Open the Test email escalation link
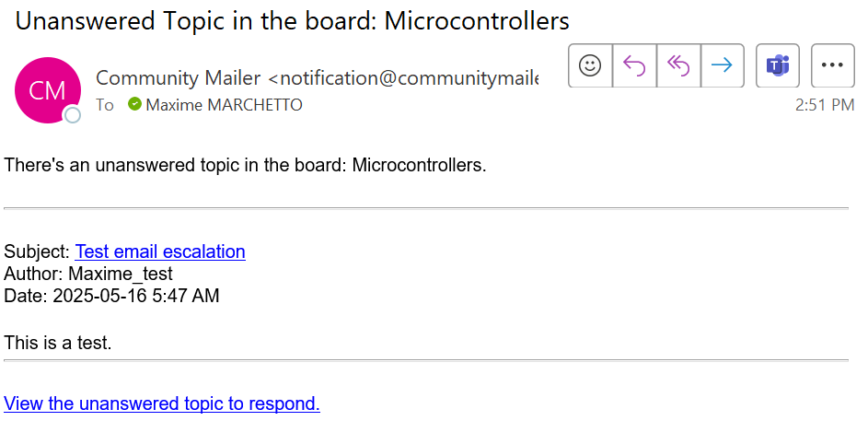Image resolution: width=868 pixels, height=421 pixels. coord(160,251)
